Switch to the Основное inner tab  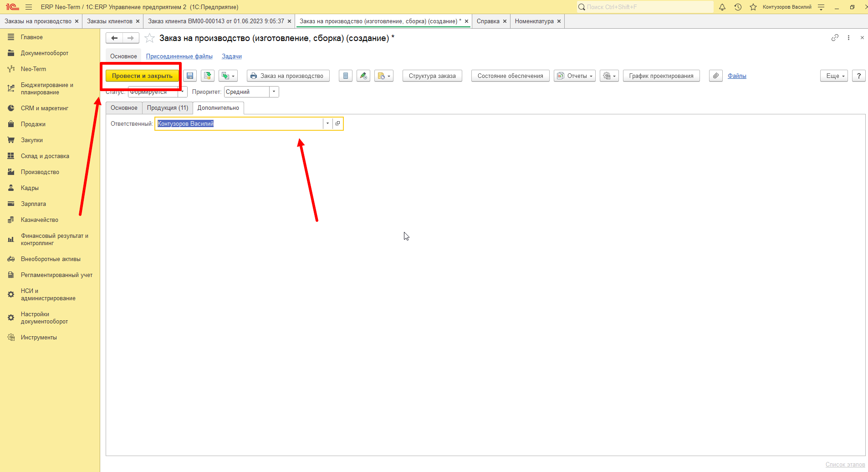(124, 108)
